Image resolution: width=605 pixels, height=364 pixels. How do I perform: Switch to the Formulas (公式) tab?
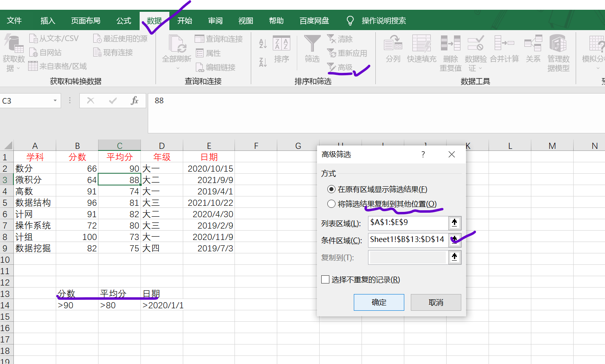coord(124,21)
